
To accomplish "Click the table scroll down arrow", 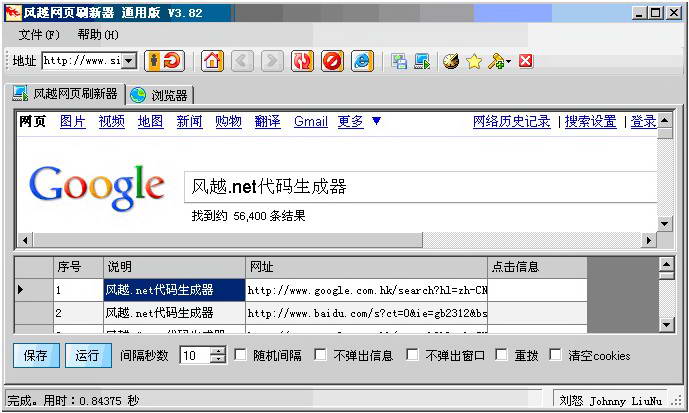I will [x=667, y=325].
